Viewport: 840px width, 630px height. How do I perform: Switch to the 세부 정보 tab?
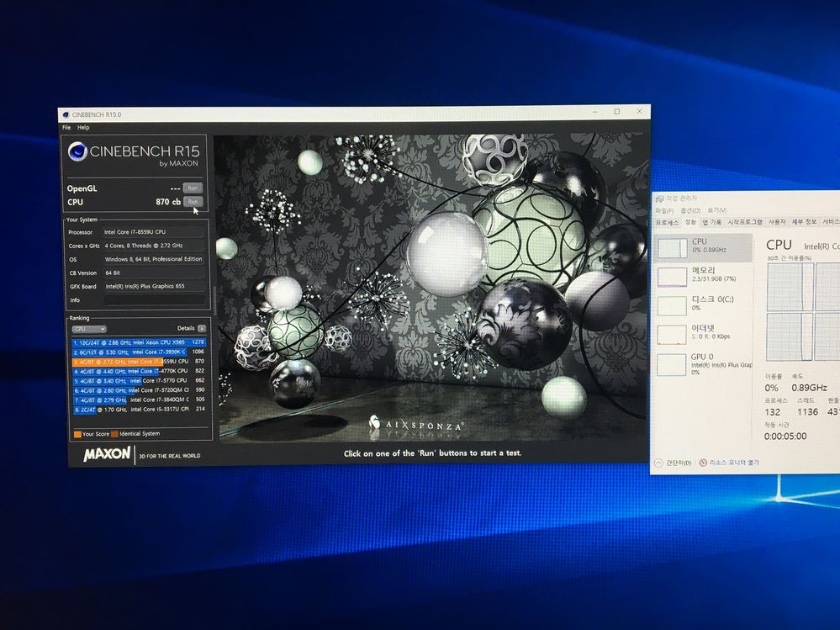[804, 222]
